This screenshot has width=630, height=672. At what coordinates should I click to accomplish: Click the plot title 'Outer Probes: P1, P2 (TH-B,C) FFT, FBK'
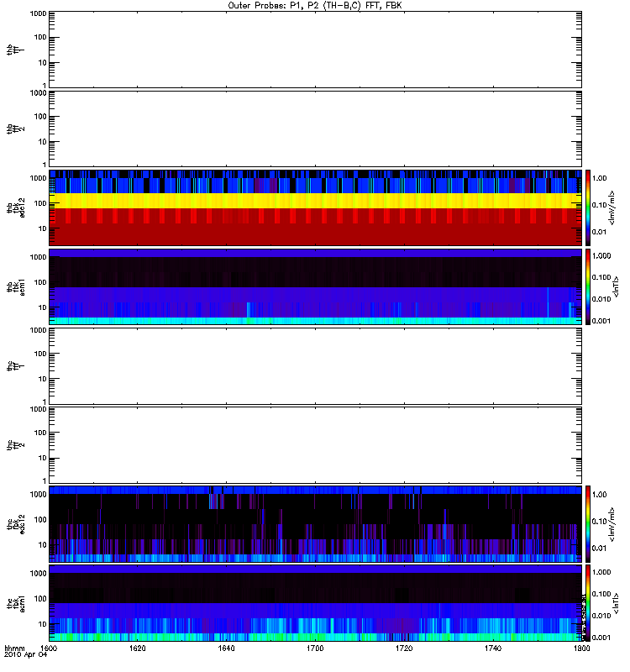(315, 6)
